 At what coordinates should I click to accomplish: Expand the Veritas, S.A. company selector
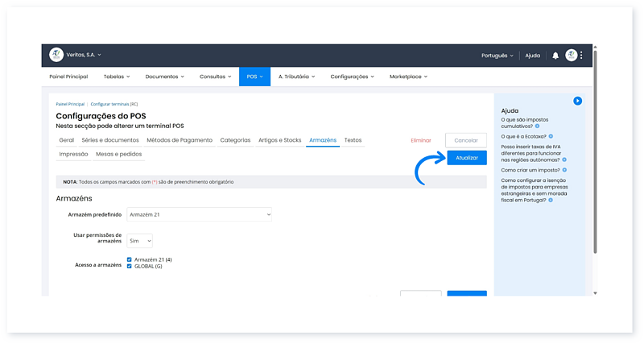84,55
